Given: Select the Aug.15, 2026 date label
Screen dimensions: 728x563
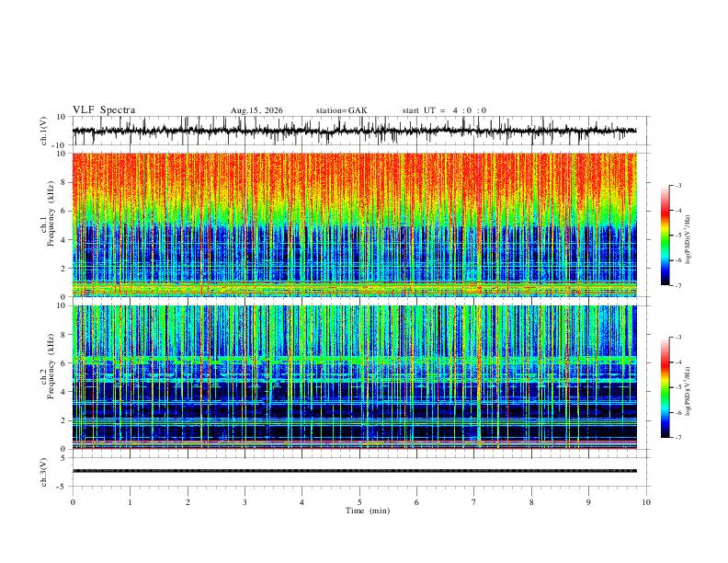Looking at the screenshot, I should (x=256, y=110).
